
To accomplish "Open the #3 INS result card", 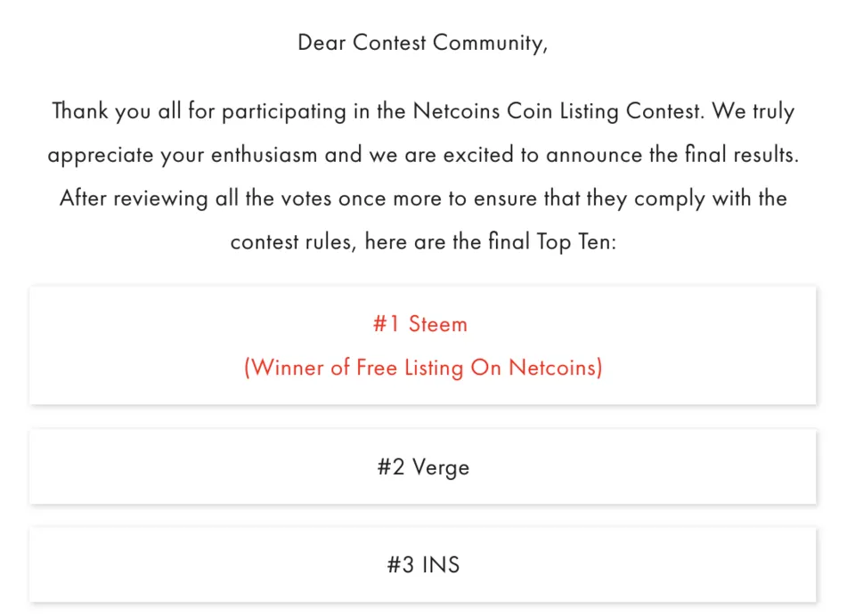I will click(423, 564).
